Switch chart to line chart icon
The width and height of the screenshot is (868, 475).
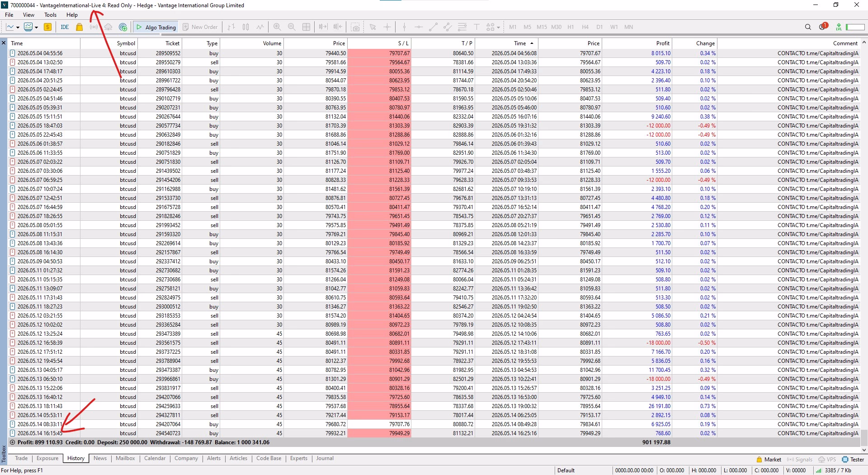pyautogui.click(x=260, y=27)
